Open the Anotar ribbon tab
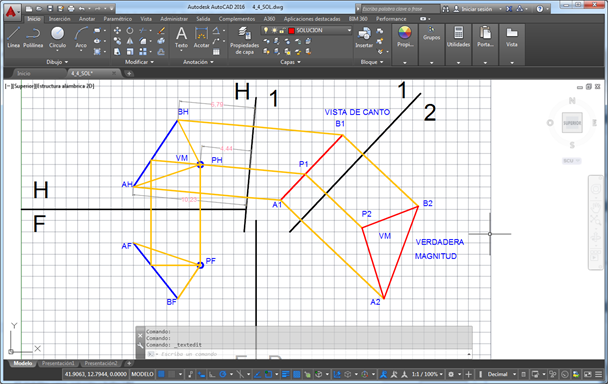608x384 pixels. coord(87,19)
